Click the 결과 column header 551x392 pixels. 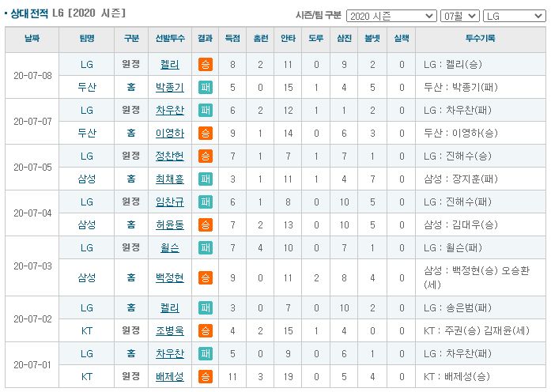(206, 38)
